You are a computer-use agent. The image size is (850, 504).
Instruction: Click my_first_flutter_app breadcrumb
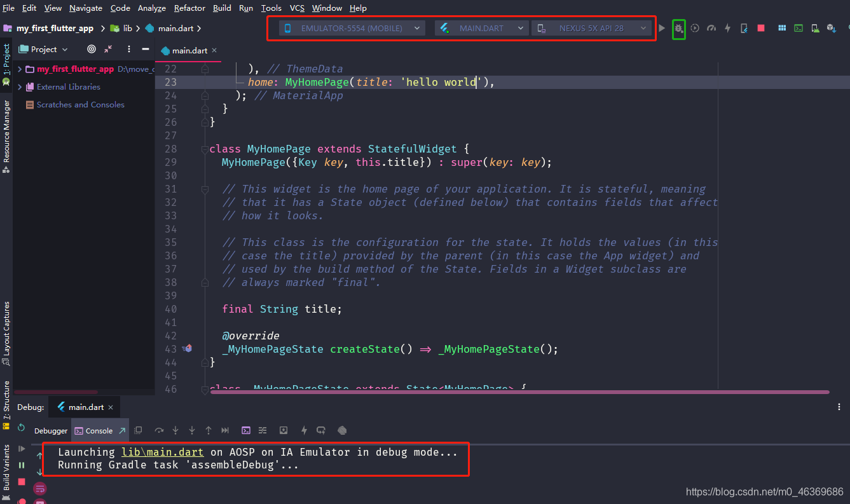tap(49, 28)
